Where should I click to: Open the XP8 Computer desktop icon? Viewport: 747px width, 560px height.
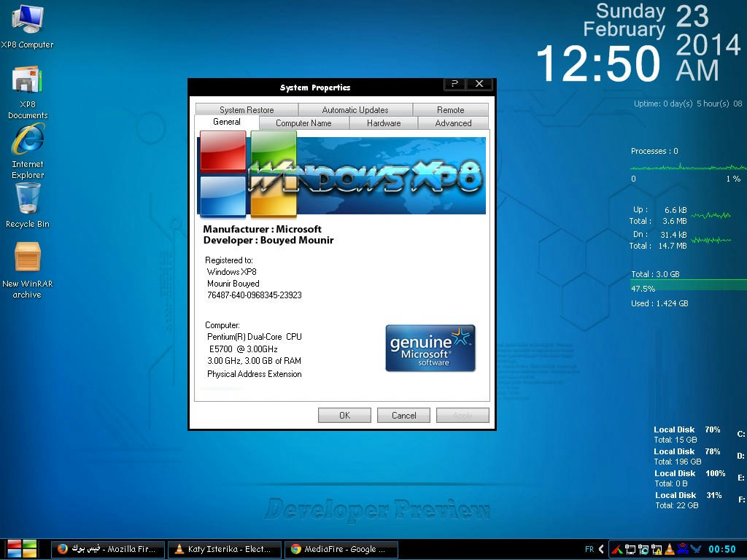coord(27,27)
